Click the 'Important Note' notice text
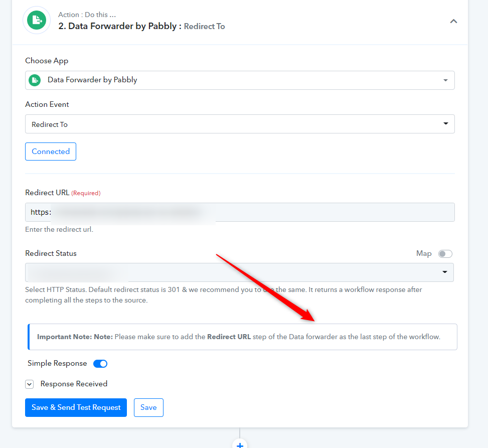This screenshot has height=448, width=488. coord(239,337)
